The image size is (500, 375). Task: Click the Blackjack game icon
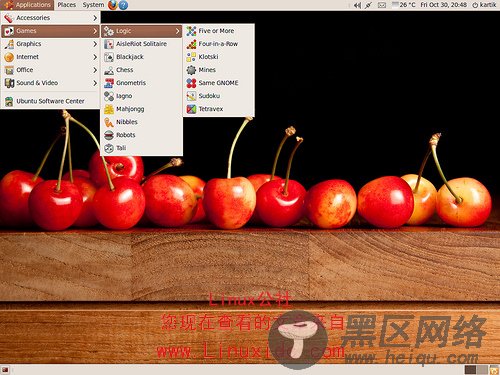click(x=109, y=57)
